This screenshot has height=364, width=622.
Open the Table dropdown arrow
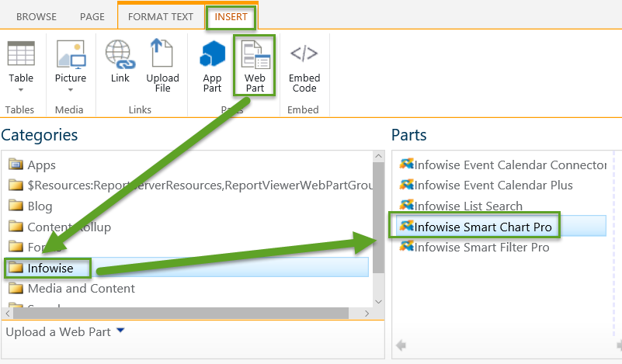pos(21,90)
